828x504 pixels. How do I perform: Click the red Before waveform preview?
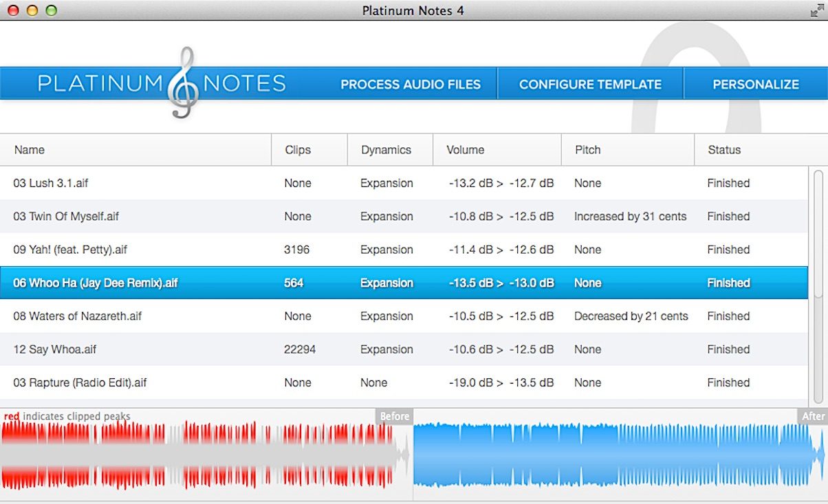pos(199,455)
